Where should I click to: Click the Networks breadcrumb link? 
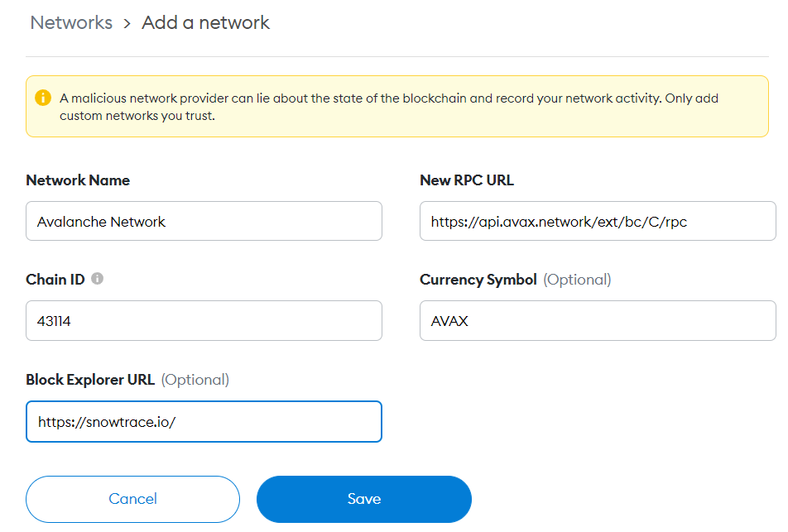(71, 23)
